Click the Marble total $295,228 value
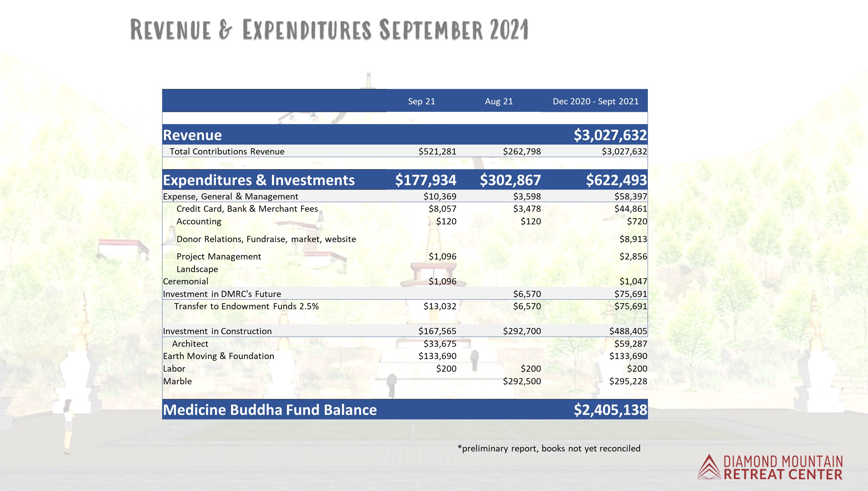The image size is (868, 491). (x=628, y=381)
